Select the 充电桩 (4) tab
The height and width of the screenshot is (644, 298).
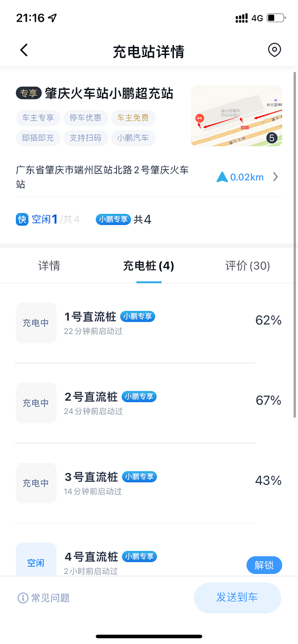pyautogui.click(x=149, y=266)
